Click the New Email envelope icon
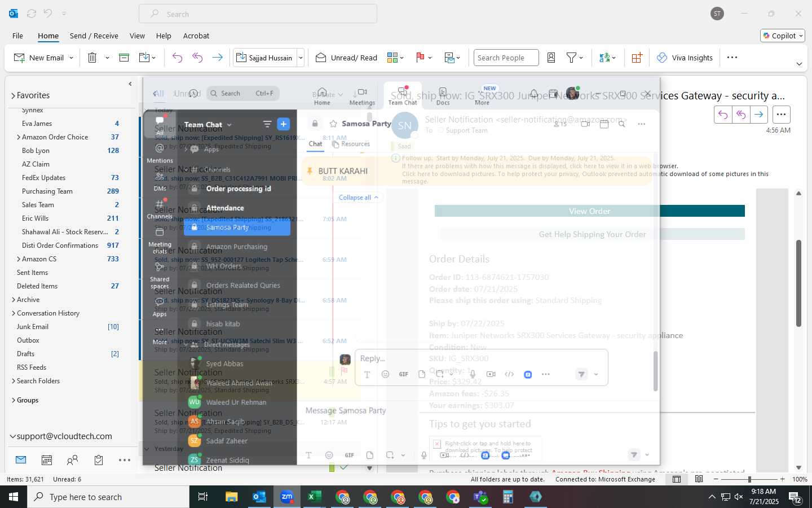The image size is (812, 508). (19, 58)
